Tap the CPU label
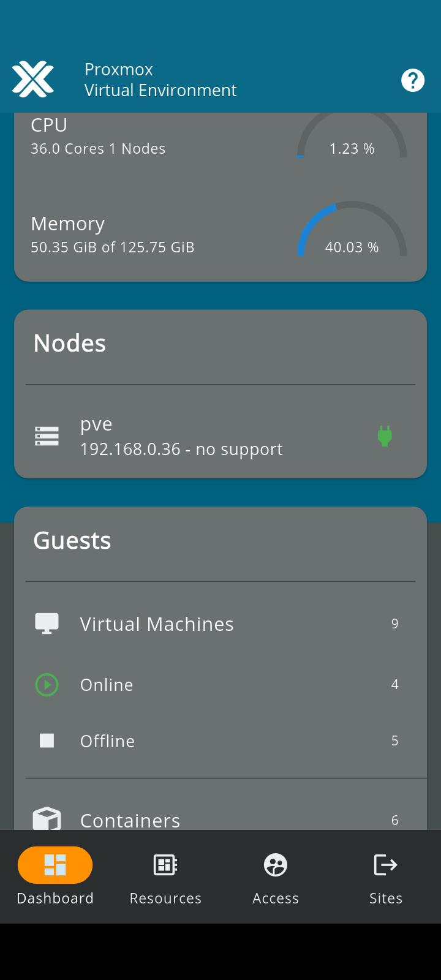This screenshot has width=441, height=980. (49, 125)
